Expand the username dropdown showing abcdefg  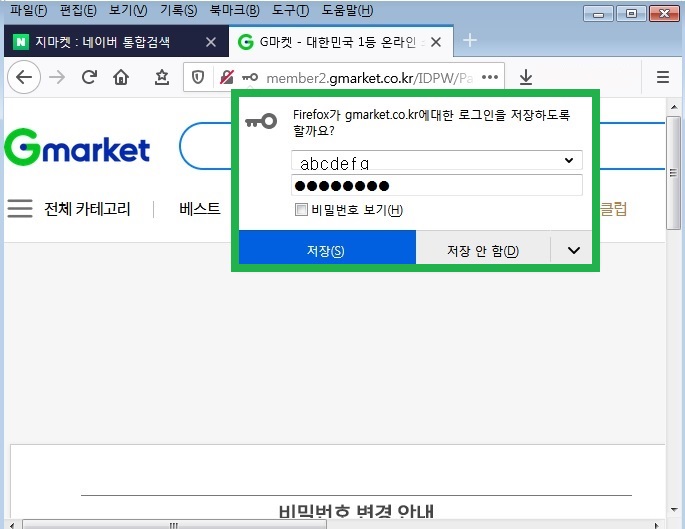568,160
